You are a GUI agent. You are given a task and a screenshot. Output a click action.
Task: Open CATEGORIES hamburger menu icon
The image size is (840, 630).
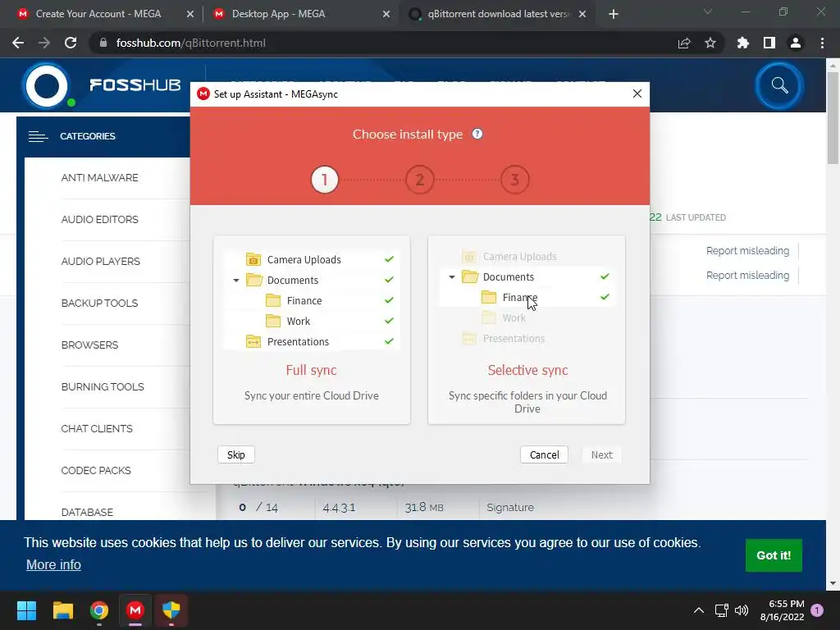click(38, 137)
